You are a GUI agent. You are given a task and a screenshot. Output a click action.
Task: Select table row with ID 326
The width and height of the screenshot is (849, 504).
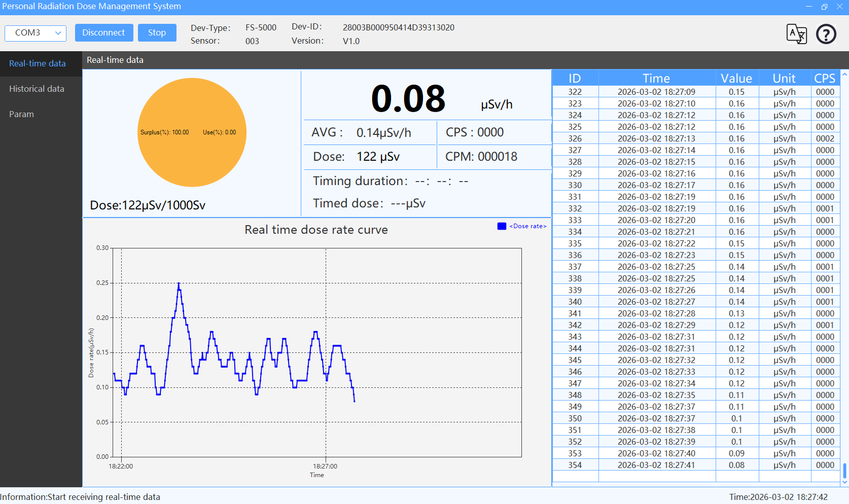(x=656, y=138)
